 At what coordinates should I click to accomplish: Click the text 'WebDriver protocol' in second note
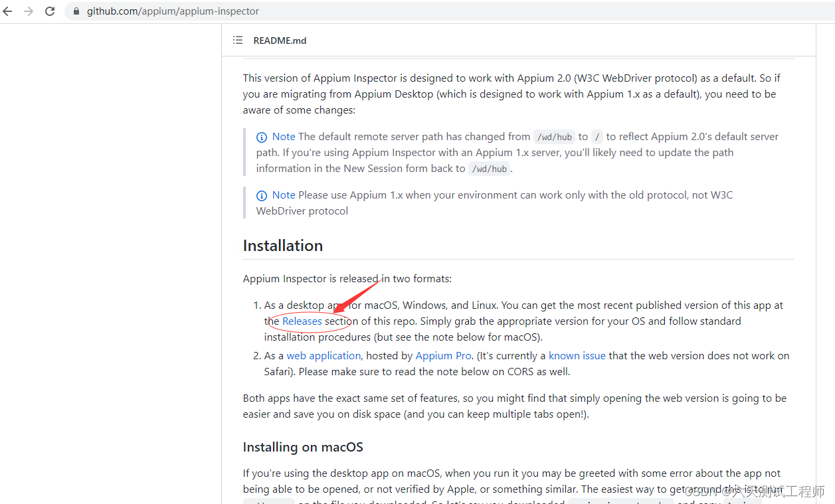(302, 210)
